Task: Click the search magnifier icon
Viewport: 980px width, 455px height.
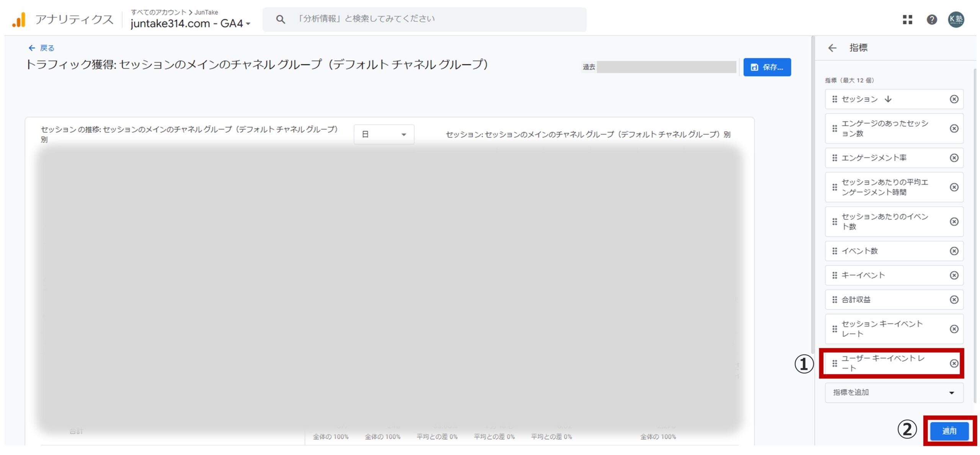Action: pos(281,19)
